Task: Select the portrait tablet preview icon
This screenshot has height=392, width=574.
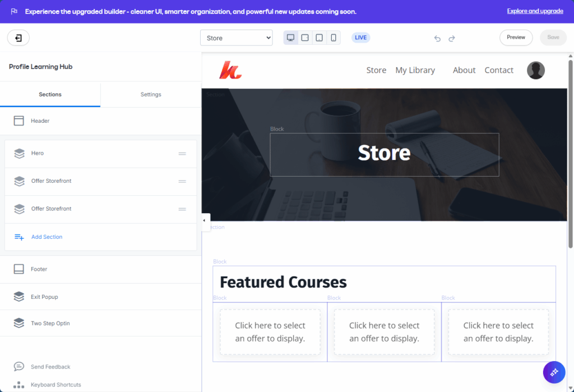Action: [x=319, y=38]
